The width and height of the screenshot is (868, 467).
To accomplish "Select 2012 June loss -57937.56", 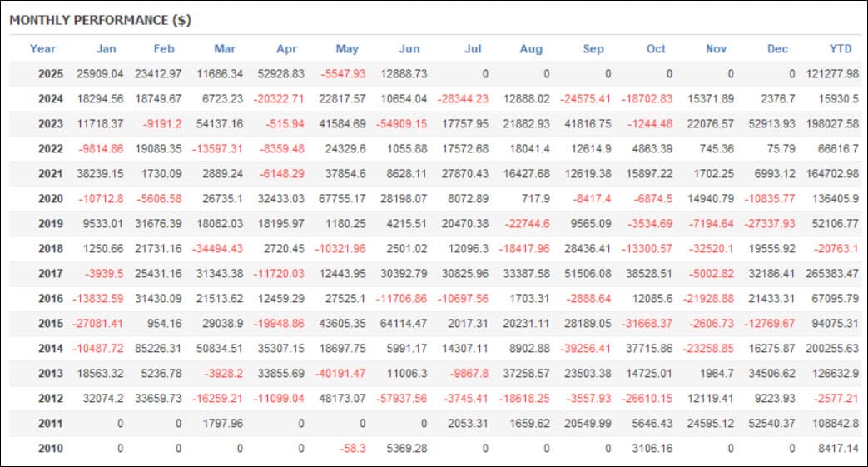I will pyautogui.click(x=401, y=398).
